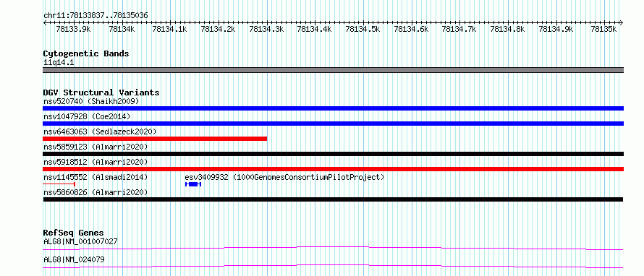Click the 78134.8k ruler tick label

pos(507,29)
